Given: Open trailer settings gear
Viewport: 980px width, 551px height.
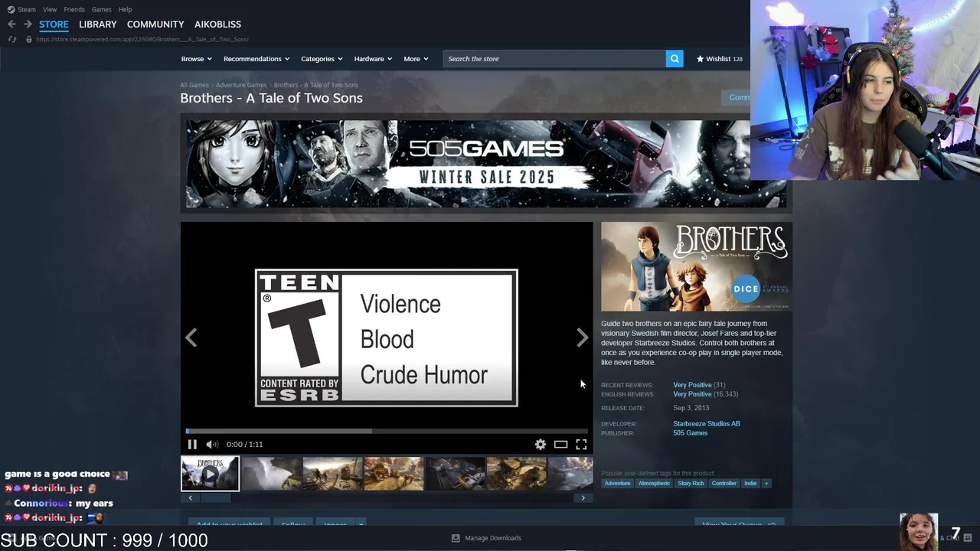Looking at the screenshot, I should pyautogui.click(x=541, y=444).
